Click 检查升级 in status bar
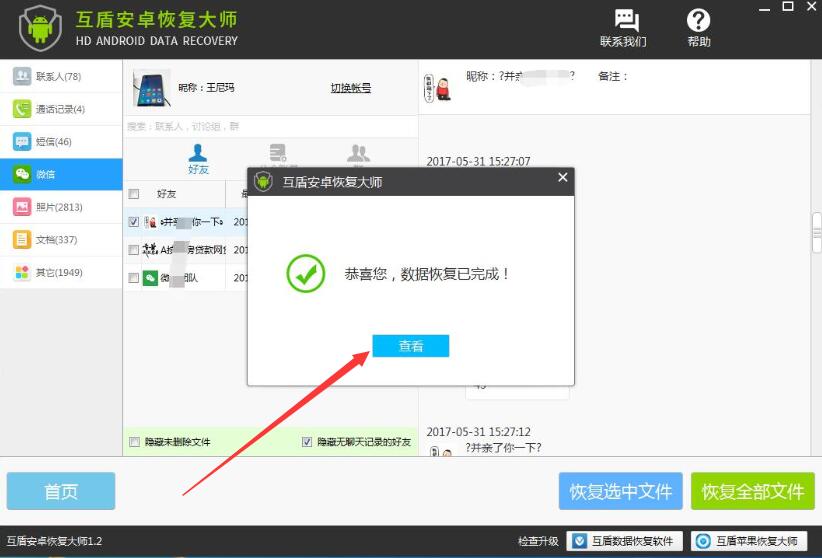Viewport: 822px width, 558px height. pos(538,541)
